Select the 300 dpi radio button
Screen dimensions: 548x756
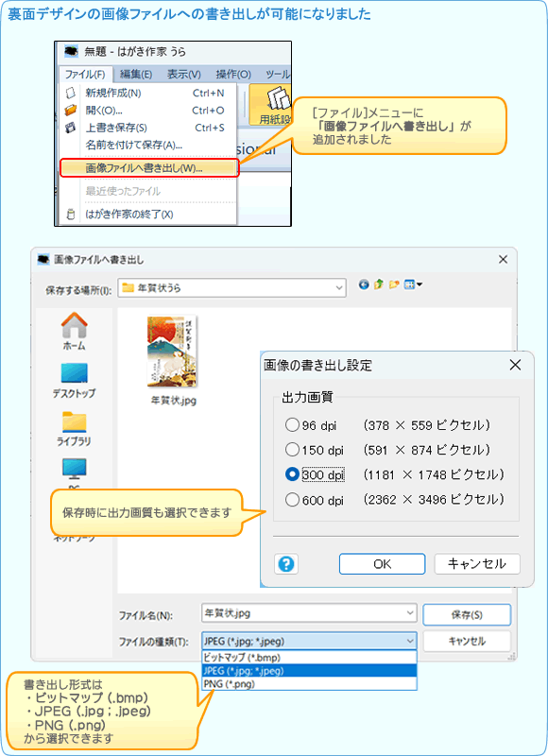(x=292, y=474)
